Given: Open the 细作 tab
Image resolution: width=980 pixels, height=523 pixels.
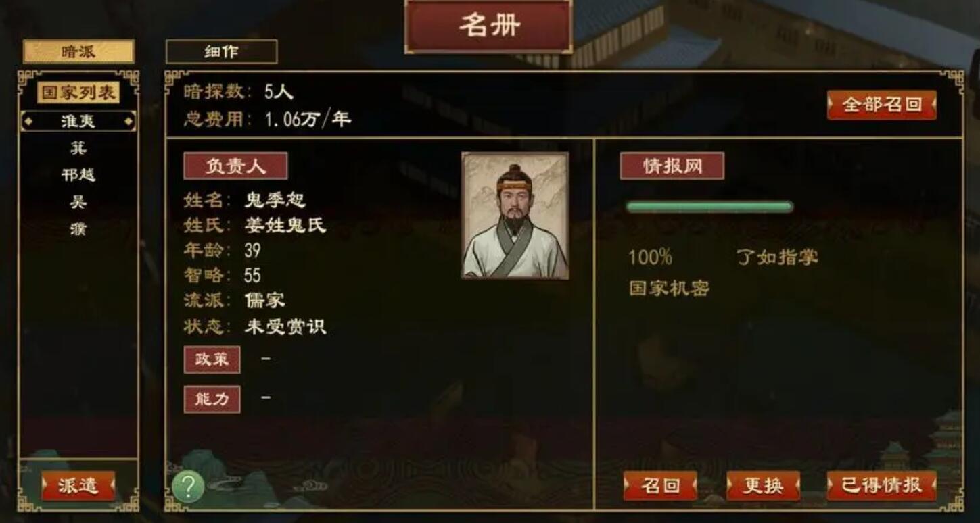Looking at the screenshot, I should click(221, 51).
